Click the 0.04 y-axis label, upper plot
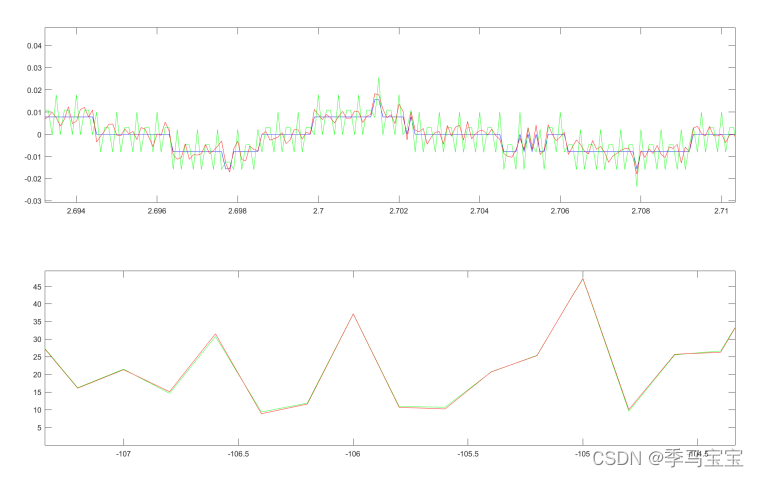This screenshot has height=477, width=759. pyautogui.click(x=34, y=46)
